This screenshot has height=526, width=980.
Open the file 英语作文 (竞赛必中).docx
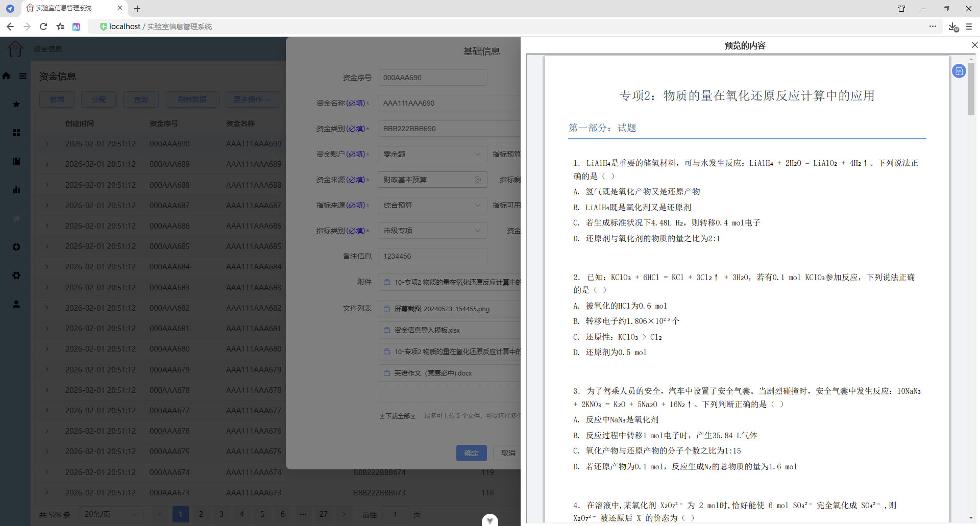433,373
